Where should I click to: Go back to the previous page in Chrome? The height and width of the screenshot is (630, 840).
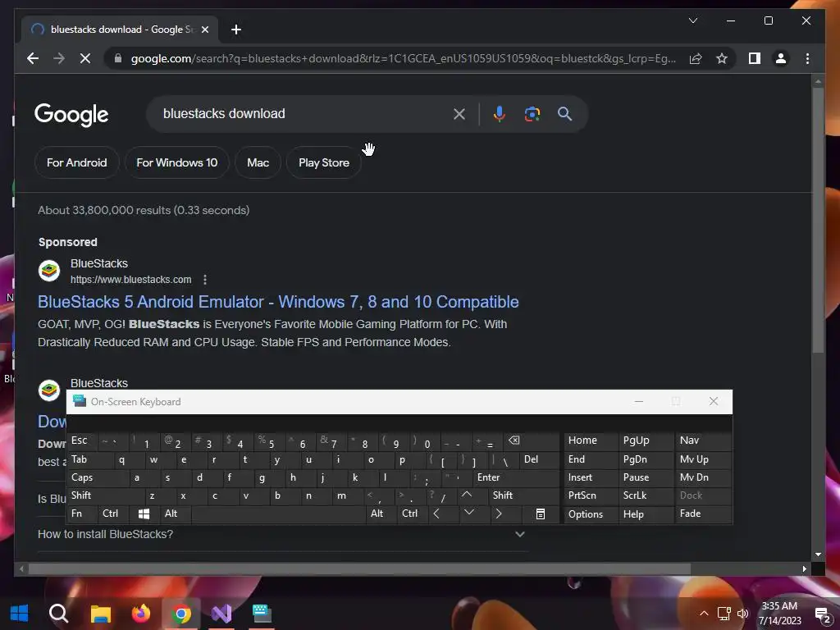(x=33, y=58)
